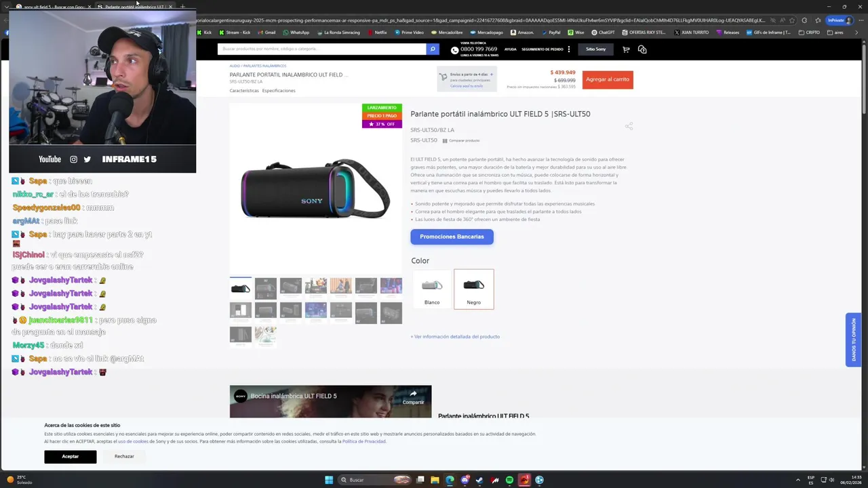Open the chat support icon in header
The image size is (868, 488).
pos(642,49)
